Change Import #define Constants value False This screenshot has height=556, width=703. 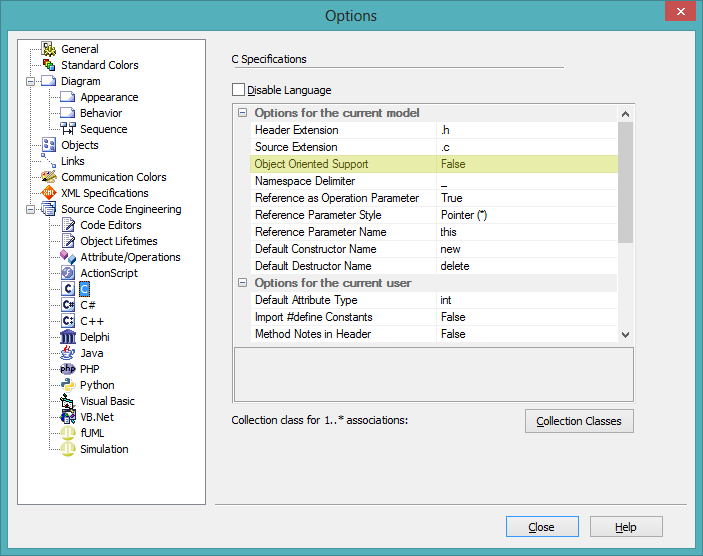click(527, 317)
